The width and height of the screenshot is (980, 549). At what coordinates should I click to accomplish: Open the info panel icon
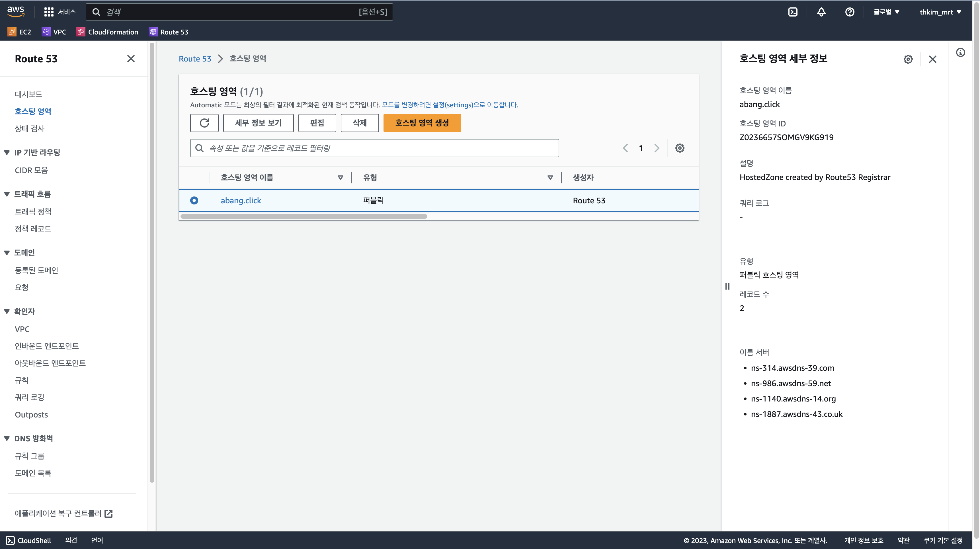click(x=960, y=52)
